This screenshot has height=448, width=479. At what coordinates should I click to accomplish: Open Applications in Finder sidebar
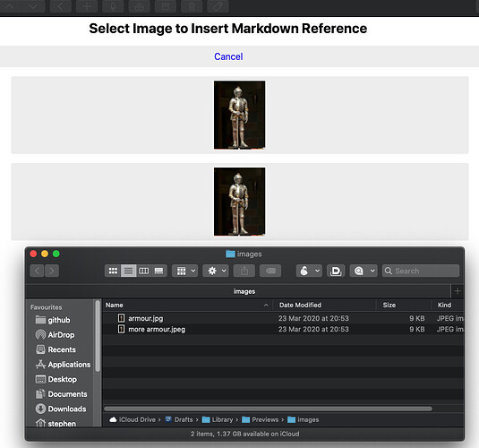coord(63,365)
